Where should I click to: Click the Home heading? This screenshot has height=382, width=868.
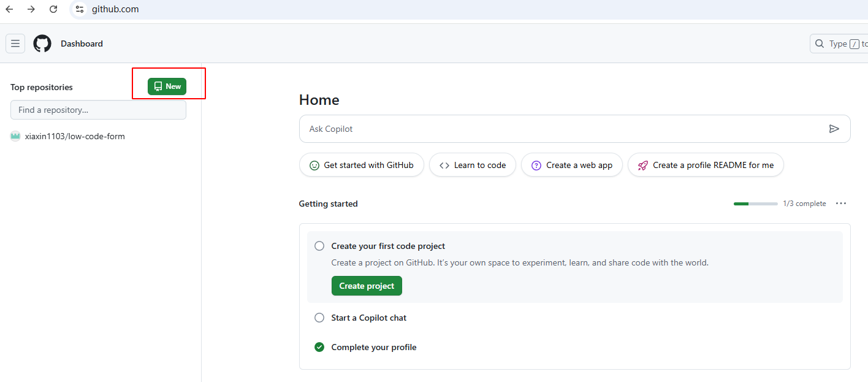(319, 100)
